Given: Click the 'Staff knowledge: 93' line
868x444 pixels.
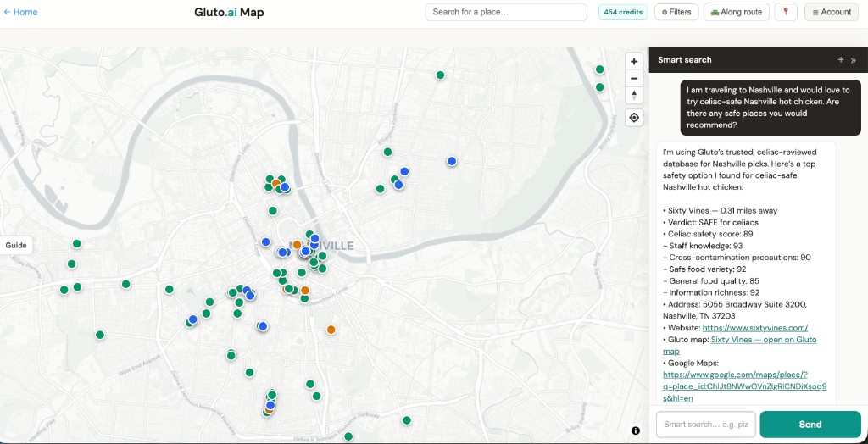Looking at the screenshot, I should point(703,245).
